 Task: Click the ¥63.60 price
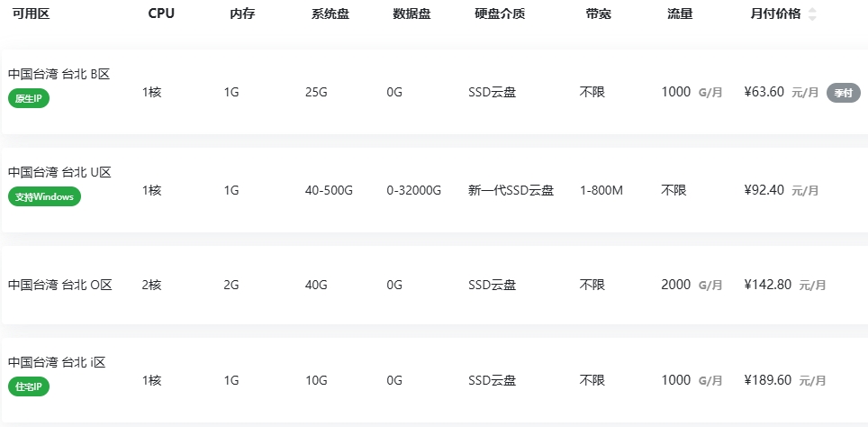[764, 92]
